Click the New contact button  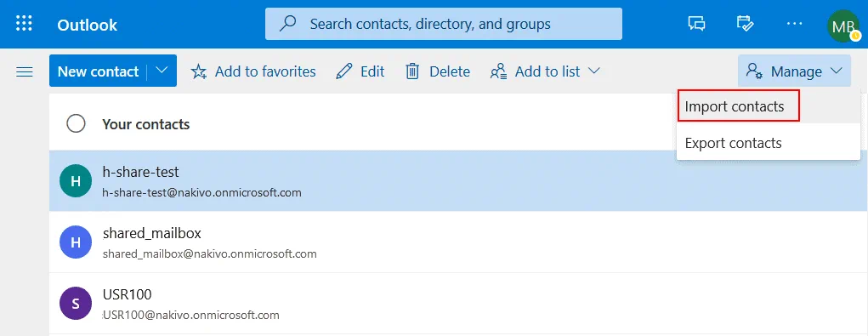(x=98, y=71)
